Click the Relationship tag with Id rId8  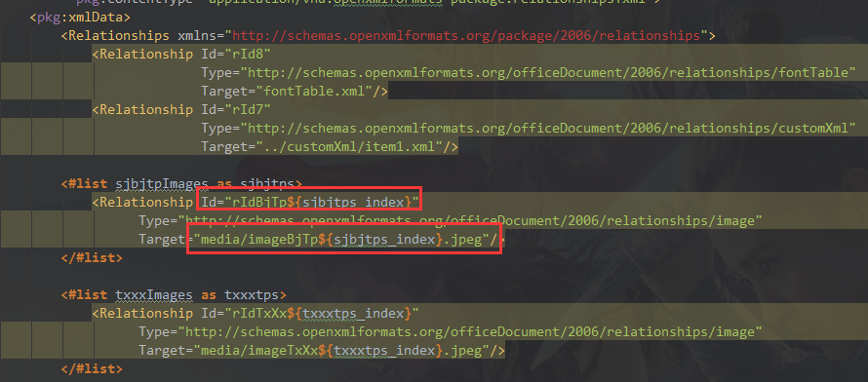(x=142, y=55)
